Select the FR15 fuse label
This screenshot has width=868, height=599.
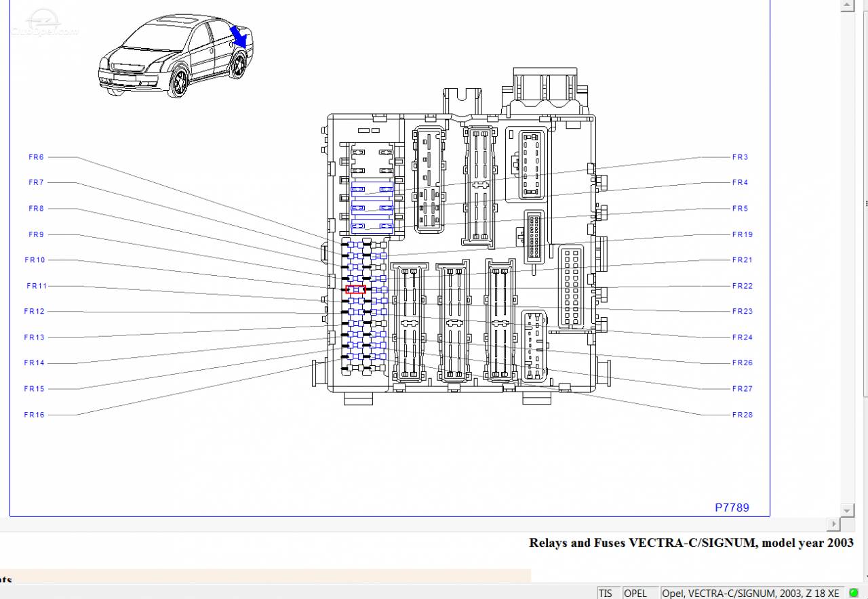pyautogui.click(x=35, y=389)
